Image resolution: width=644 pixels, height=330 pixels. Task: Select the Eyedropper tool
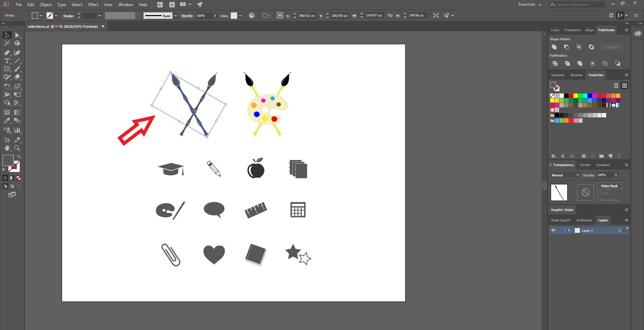tap(7, 121)
